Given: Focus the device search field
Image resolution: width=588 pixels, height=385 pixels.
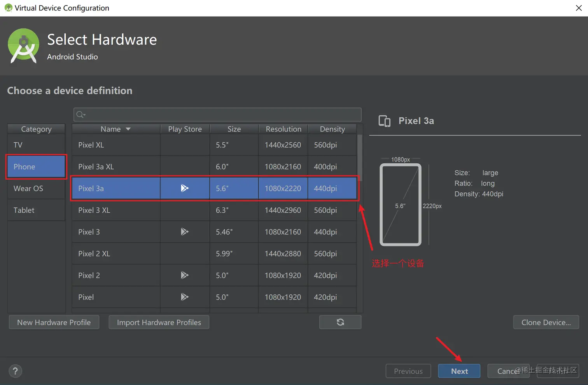Looking at the screenshot, I should coord(222,114).
